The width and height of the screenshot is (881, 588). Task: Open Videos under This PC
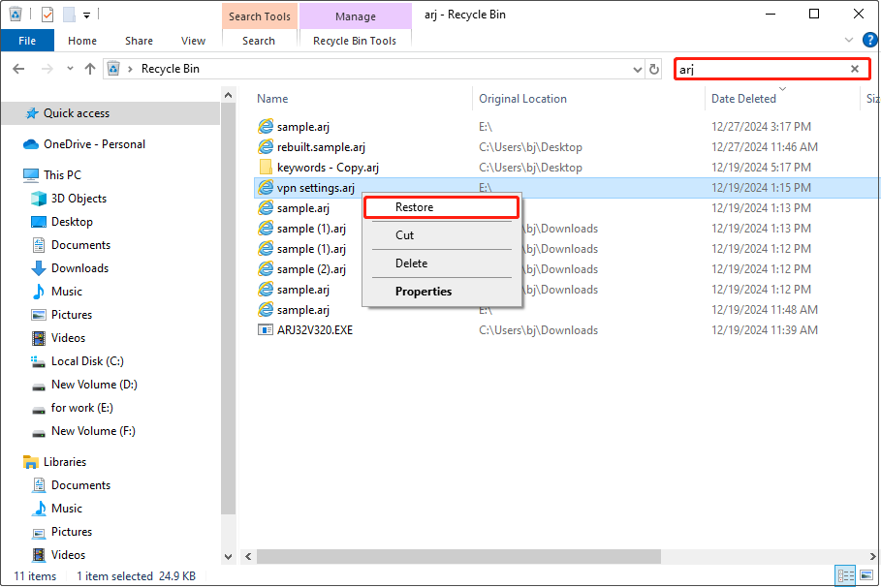[x=68, y=337]
